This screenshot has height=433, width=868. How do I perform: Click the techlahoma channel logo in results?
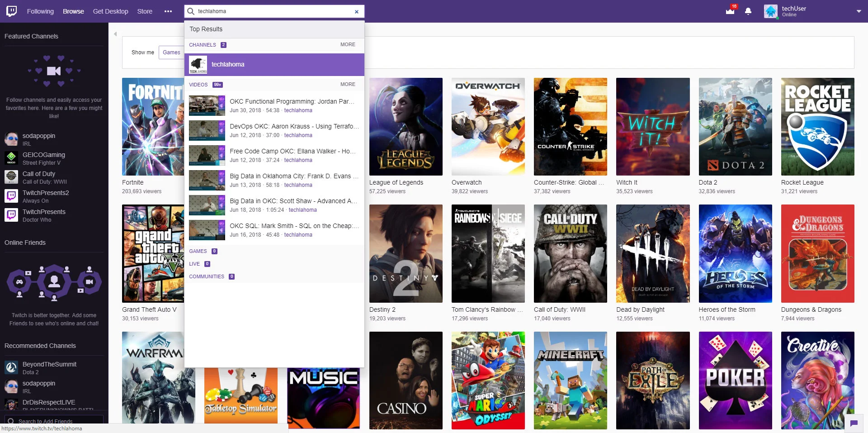tap(198, 65)
